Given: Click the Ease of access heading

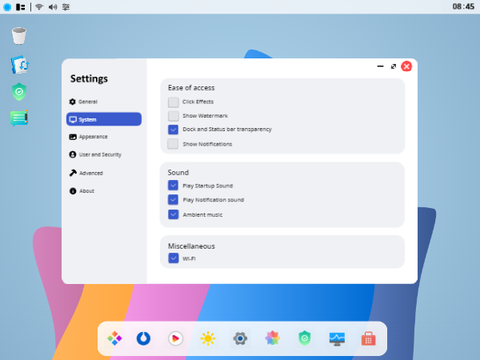Looking at the screenshot, I should [191, 88].
